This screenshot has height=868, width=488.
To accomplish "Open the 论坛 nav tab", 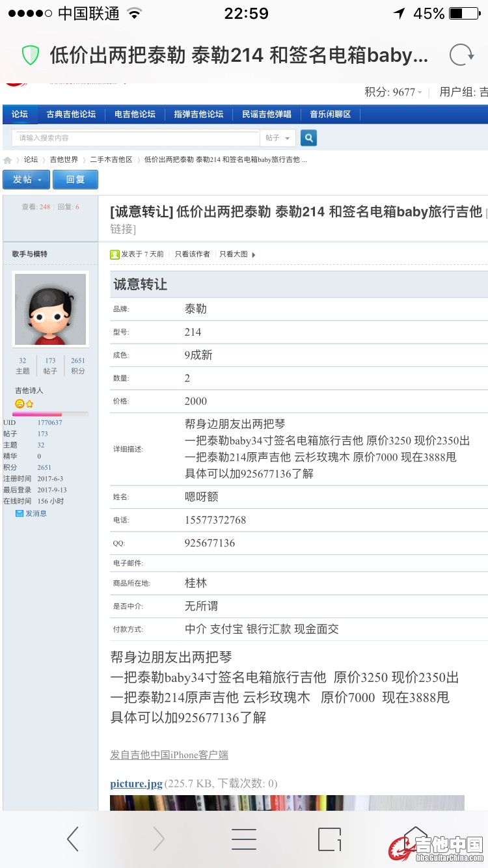I will (x=20, y=114).
